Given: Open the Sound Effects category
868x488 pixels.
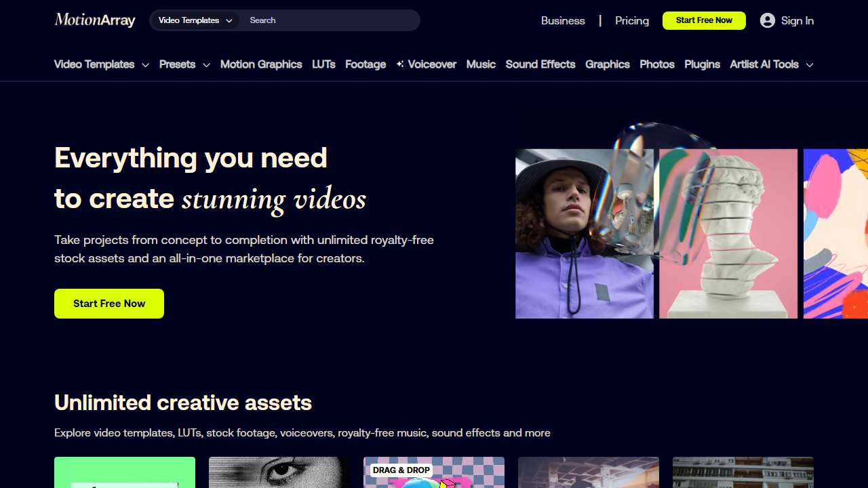Looking at the screenshot, I should (540, 64).
